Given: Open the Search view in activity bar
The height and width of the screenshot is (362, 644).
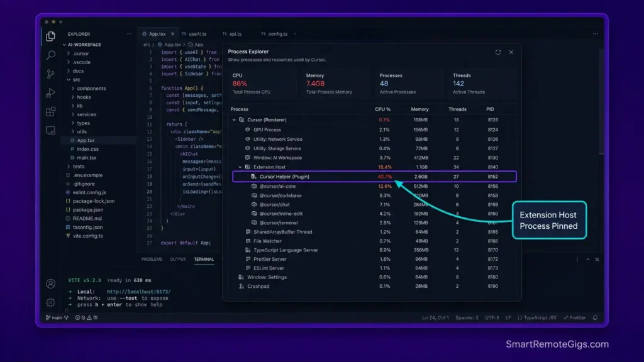Looking at the screenshot, I should [x=50, y=55].
